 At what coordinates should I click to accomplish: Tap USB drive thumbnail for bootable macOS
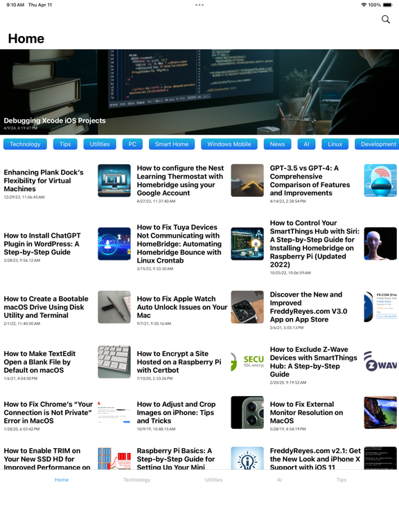tap(114, 307)
